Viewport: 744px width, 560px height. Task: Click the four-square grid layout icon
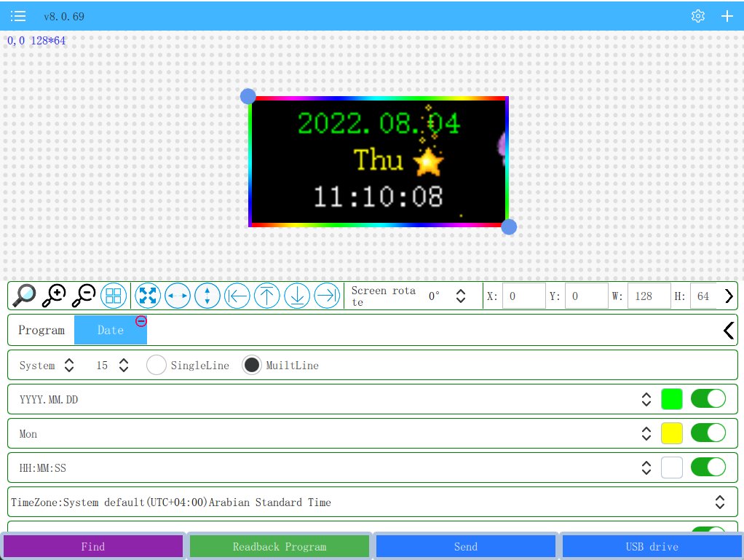pos(114,296)
